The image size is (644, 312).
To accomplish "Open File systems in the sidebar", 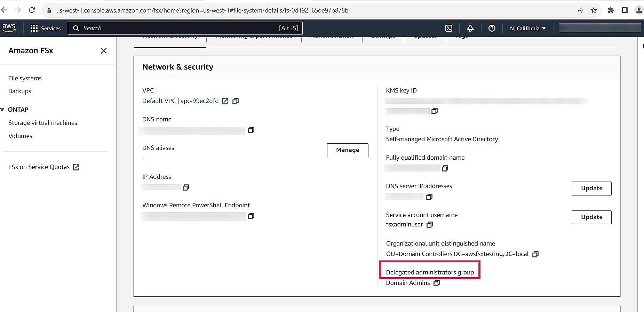I will click(25, 78).
